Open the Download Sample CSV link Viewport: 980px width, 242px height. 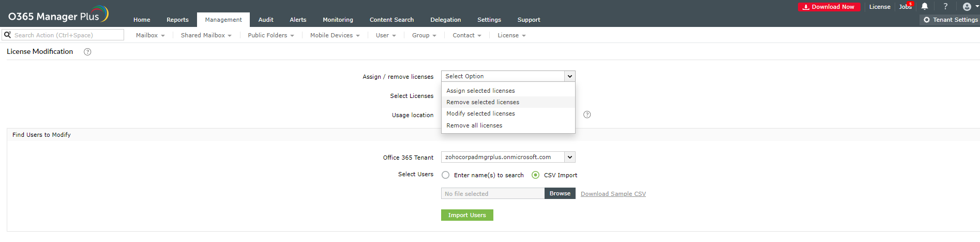(x=613, y=194)
